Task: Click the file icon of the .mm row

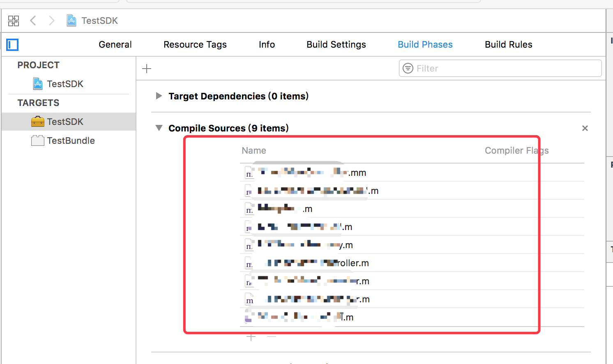Action: pyautogui.click(x=249, y=173)
